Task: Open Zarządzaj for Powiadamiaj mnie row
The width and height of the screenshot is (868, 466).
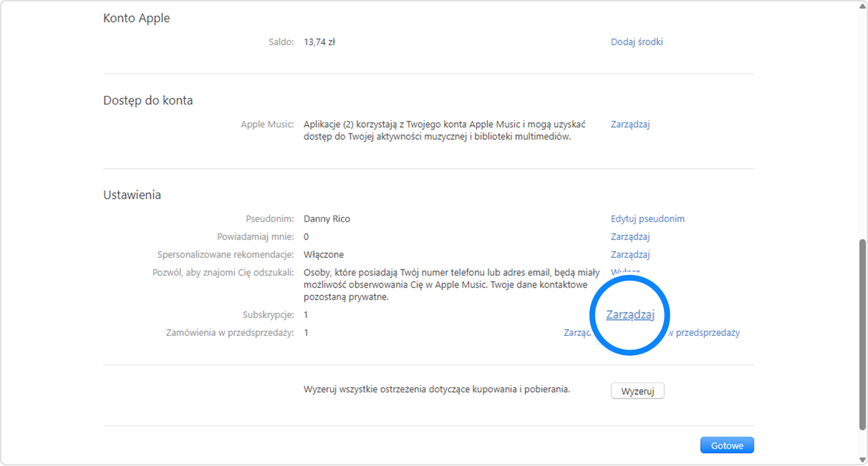Action: click(630, 237)
